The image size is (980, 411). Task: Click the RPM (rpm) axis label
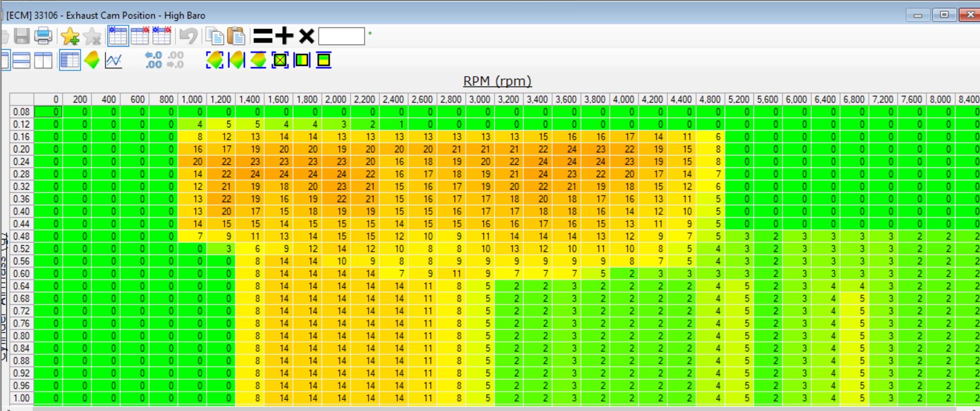pos(497,81)
